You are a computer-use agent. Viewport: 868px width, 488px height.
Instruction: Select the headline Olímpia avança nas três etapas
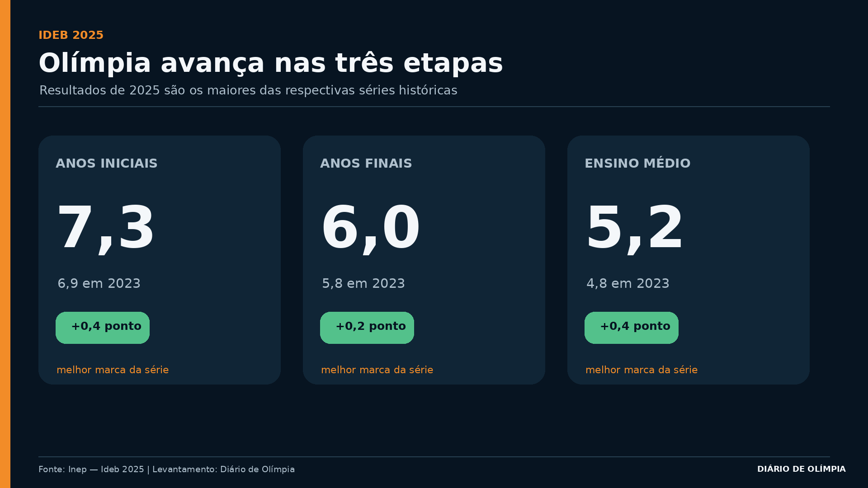(271, 63)
